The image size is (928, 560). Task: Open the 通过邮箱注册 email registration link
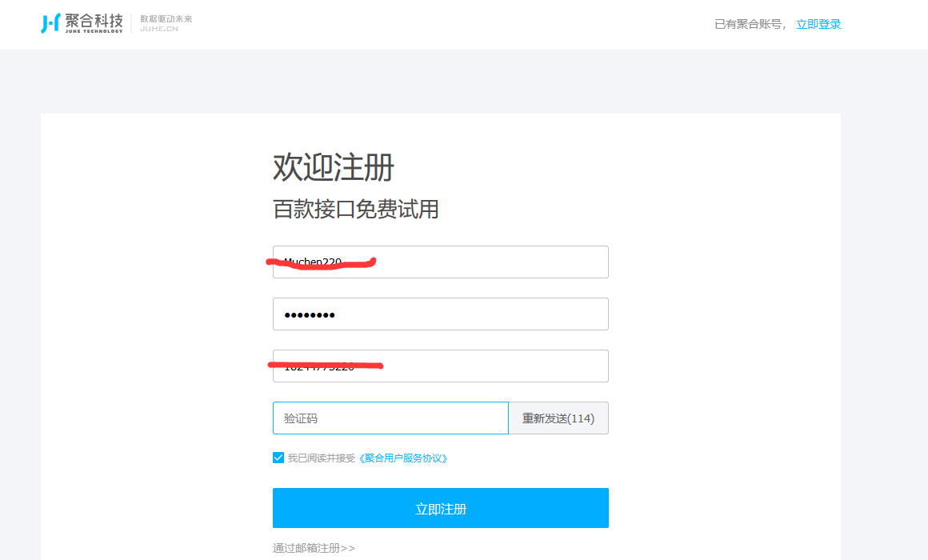tap(314, 548)
